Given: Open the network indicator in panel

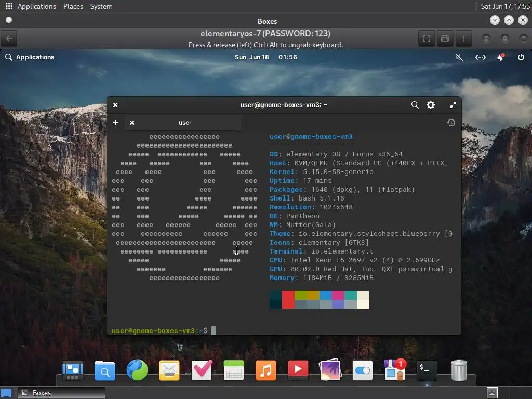Looking at the screenshot, I should pyautogui.click(x=480, y=57).
